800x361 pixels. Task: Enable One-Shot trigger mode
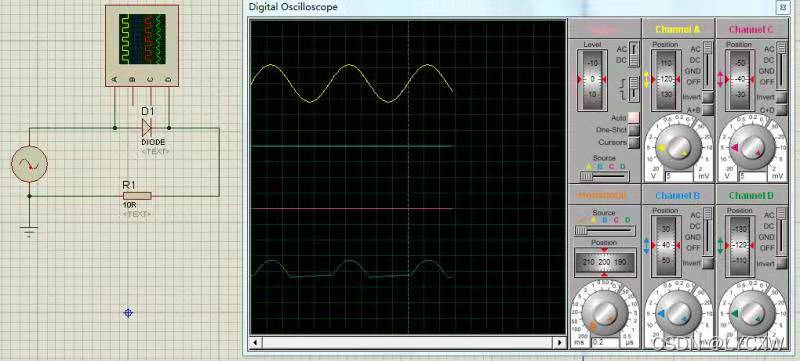click(633, 130)
